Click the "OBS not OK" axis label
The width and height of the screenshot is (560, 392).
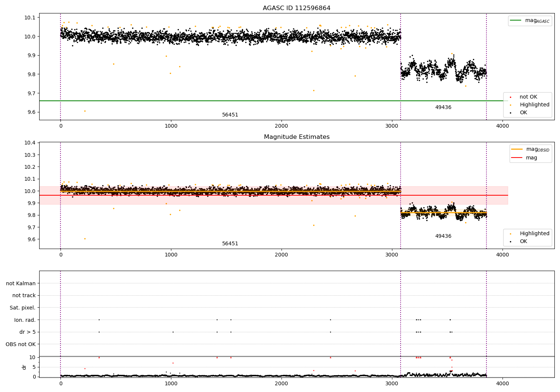click(x=21, y=344)
